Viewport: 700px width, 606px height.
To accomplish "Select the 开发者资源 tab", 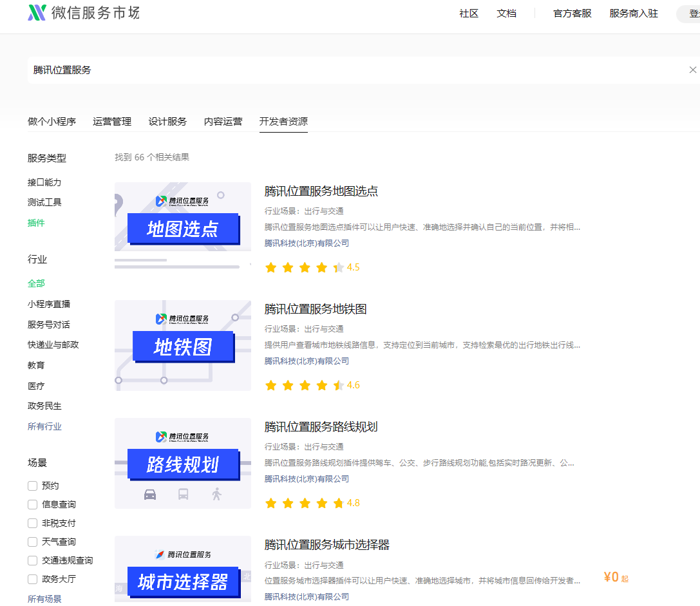I will point(283,122).
